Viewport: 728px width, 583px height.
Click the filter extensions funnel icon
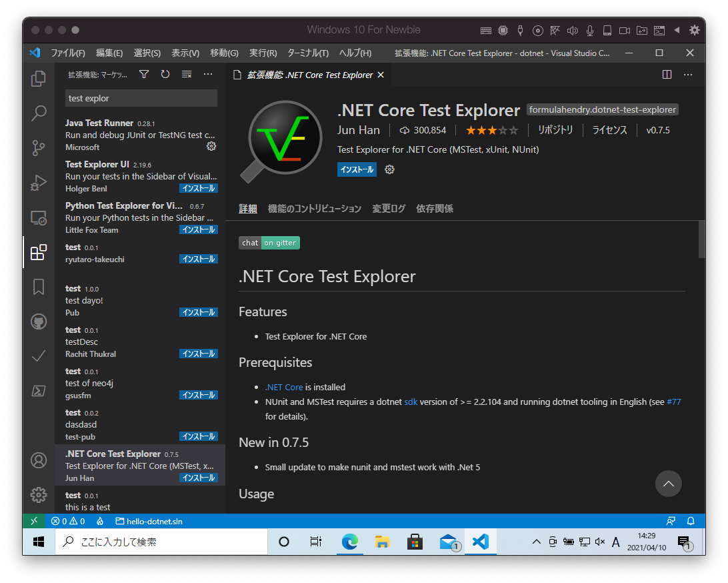point(144,74)
